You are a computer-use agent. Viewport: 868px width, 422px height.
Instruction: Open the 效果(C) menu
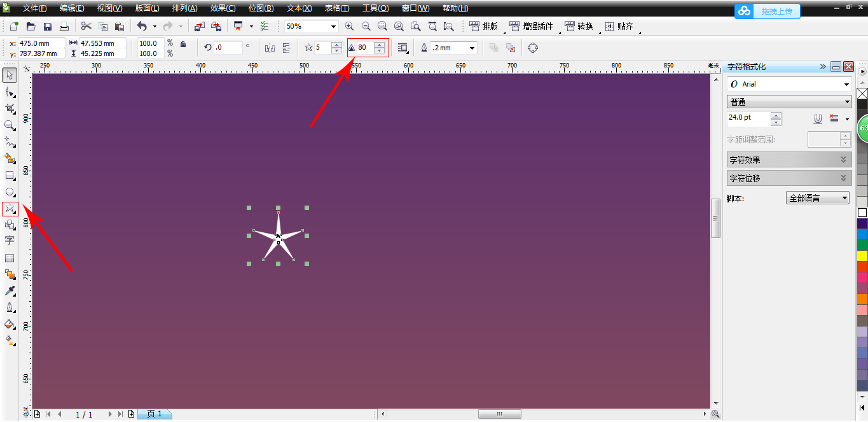click(223, 8)
